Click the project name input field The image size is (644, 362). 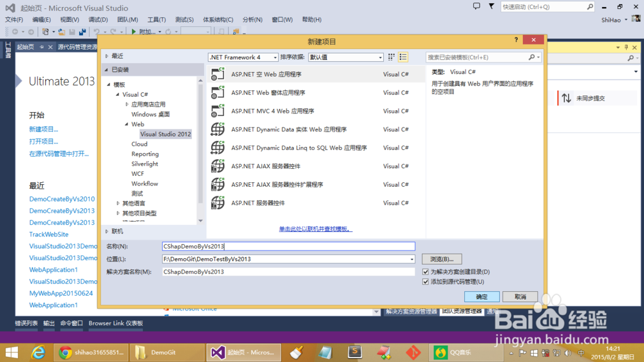(289, 246)
